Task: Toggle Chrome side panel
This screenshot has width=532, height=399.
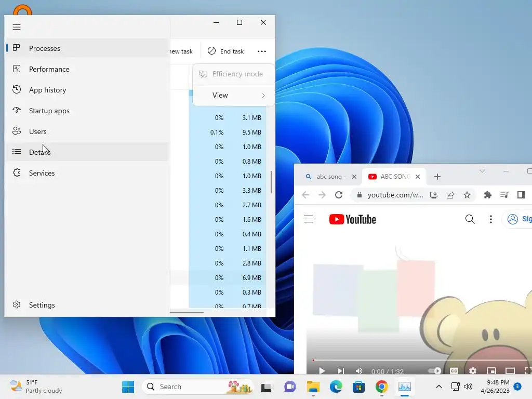Action: [521, 195]
